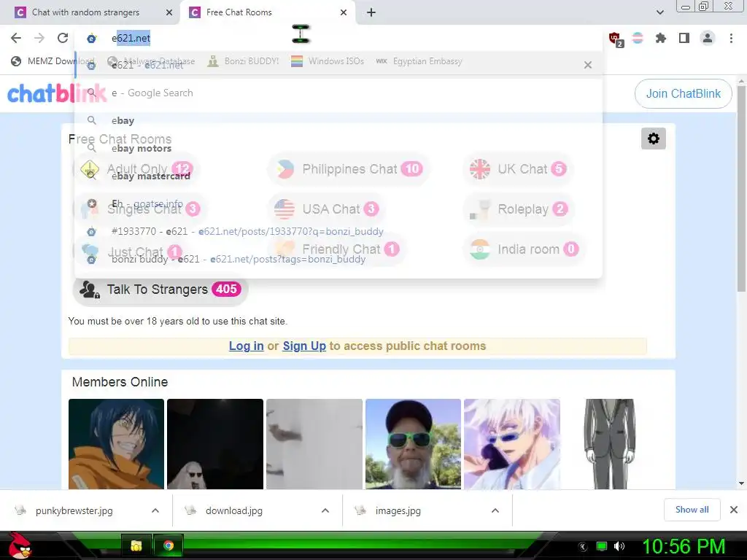
Task: Open the anime orange-hoodie member thumbnail
Action: (x=116, y=444)
